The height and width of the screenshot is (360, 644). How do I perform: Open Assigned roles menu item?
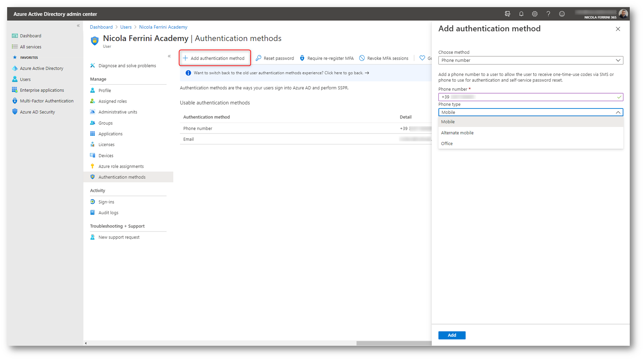pos(113,101)
